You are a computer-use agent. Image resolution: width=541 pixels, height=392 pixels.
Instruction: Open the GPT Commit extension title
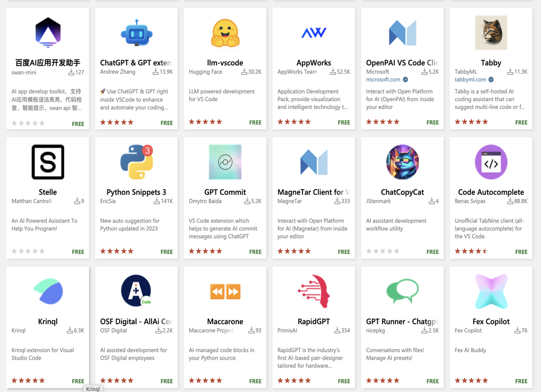(x=225, y=192)
